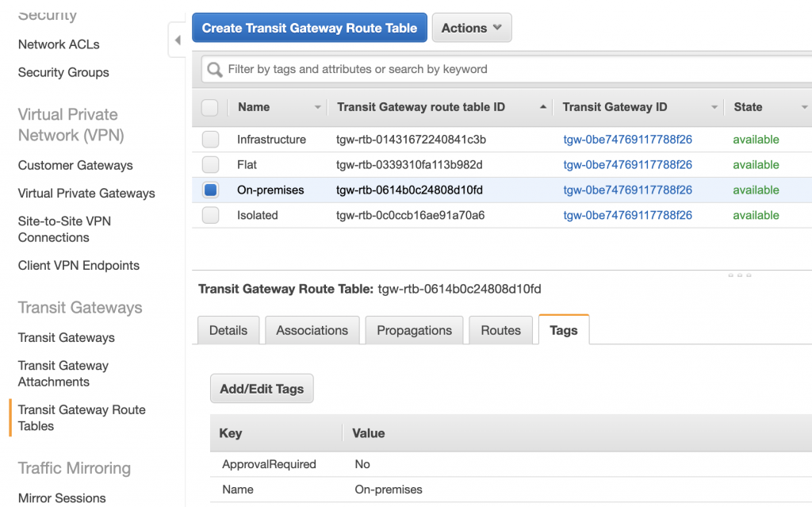Switch to the Propagations tab
Viewport: 812px width, 507px height.
tap(413, 330)
